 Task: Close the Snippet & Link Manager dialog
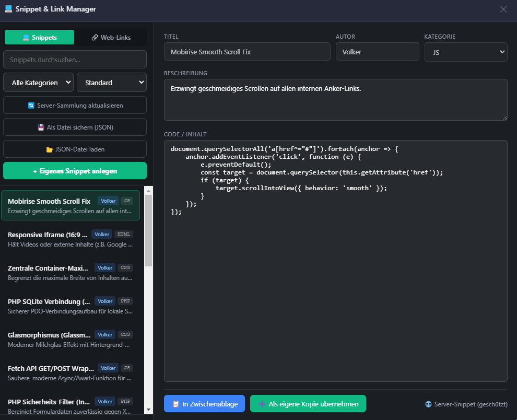coord(503,9)
